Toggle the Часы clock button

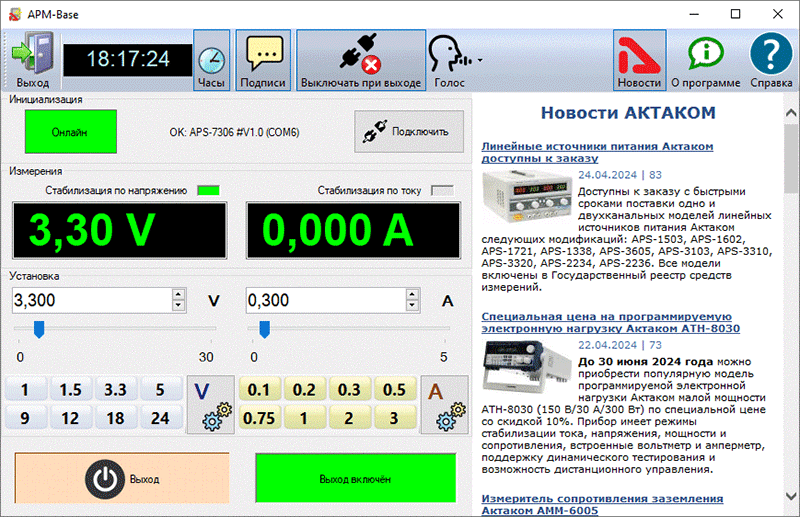coord(211,60)
